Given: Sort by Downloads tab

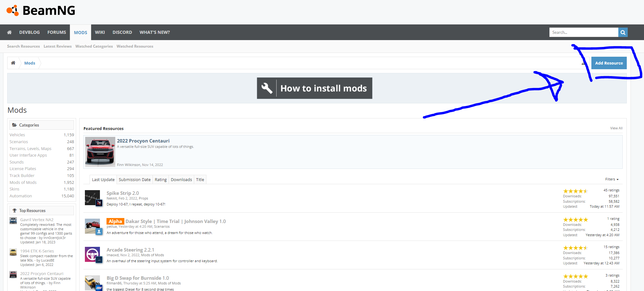Looking at the screenshot, I should click(x=181, y=179).
